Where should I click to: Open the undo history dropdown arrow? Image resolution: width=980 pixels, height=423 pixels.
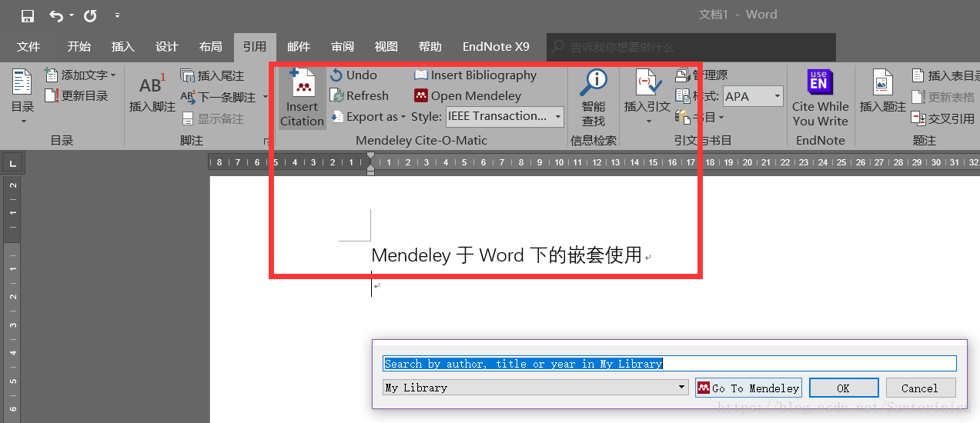pyautogui.click(x=72, y=15)
